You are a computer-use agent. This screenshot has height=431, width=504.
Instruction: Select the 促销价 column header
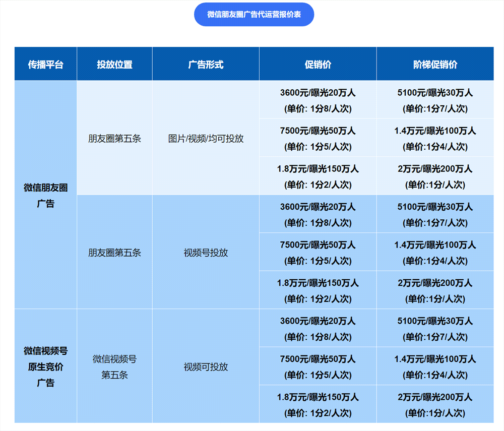tap(318, 65)
